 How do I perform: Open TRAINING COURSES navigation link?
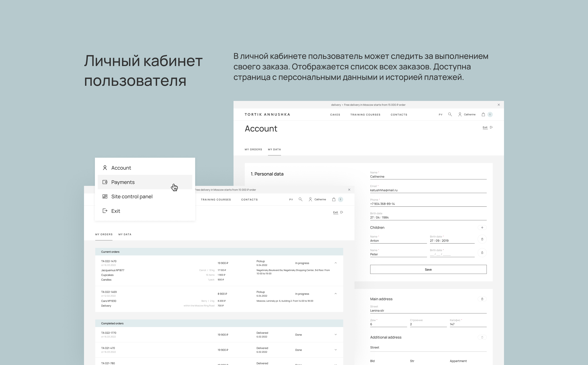365,115
